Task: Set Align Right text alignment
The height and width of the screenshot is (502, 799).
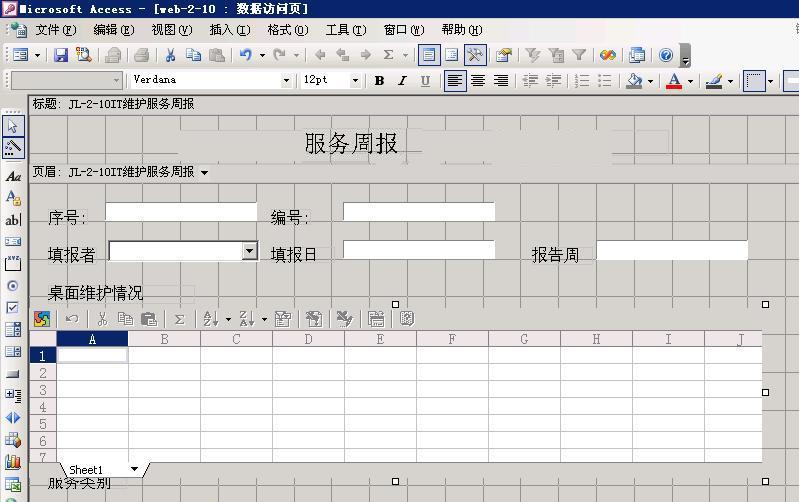Action: [501, 81]
